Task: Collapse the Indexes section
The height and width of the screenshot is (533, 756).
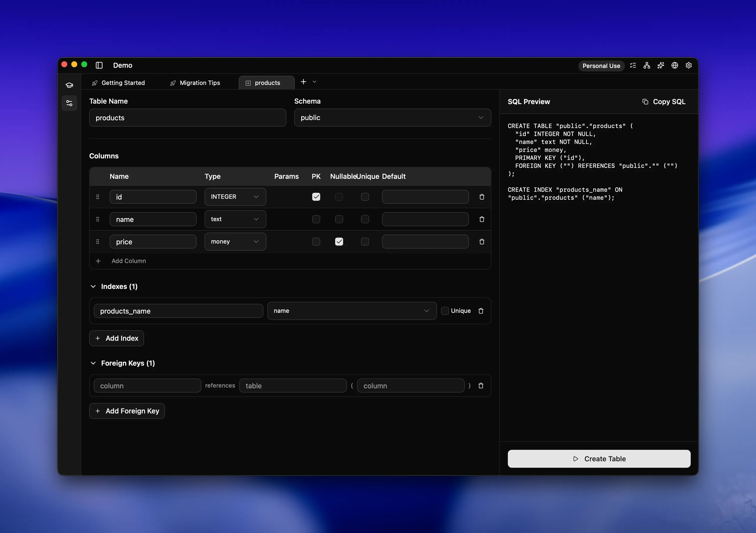Action: 93,286
